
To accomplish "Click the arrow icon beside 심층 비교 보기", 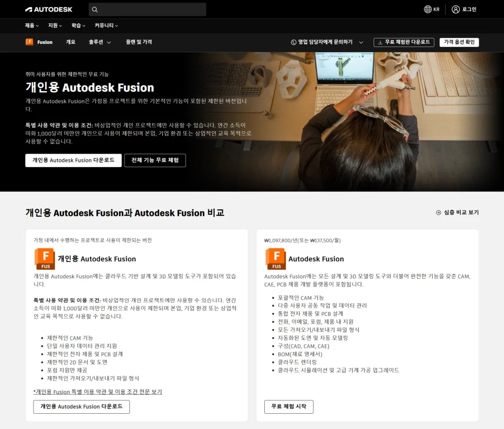I will [x=439, y=213].
